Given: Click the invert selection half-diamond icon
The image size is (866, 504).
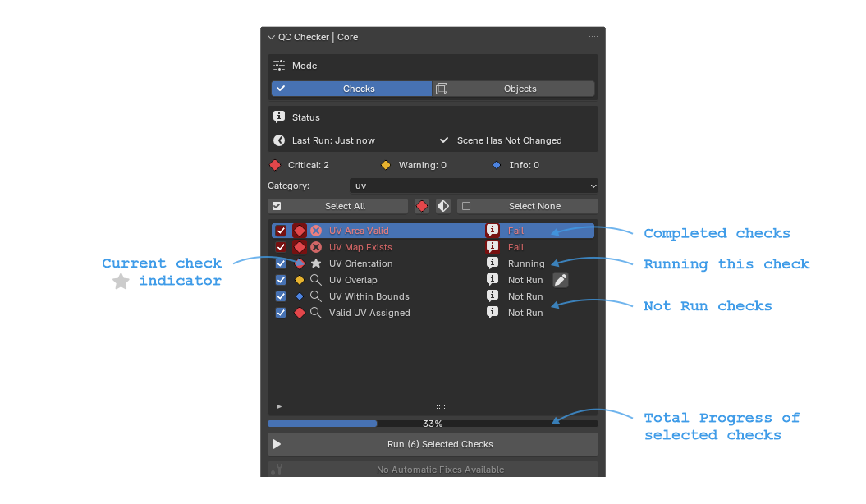Looking at the screenshot, I should [x=443, y=207].
